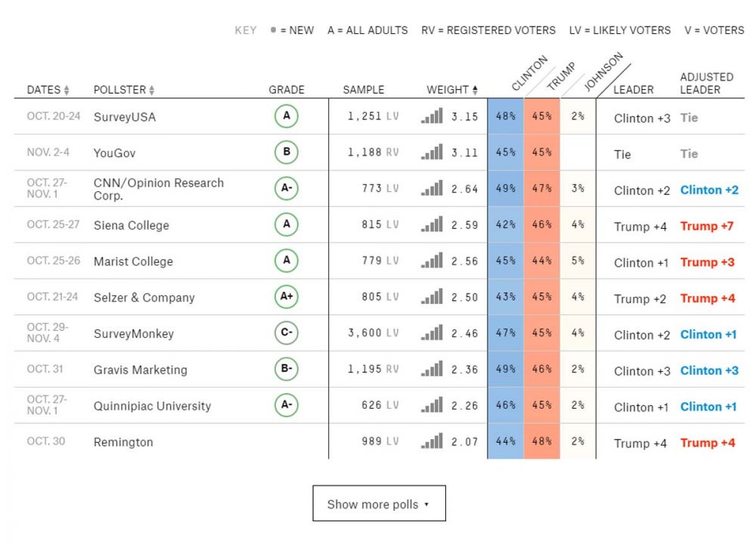
Task: Click Trump 48% cell in Remington row
Action: point(541,442)
